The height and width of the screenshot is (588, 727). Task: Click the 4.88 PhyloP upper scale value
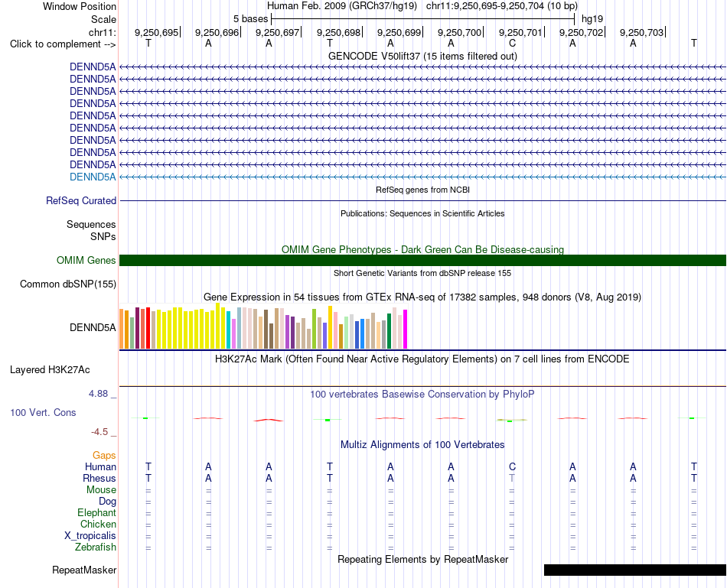[x=98, y=394]
